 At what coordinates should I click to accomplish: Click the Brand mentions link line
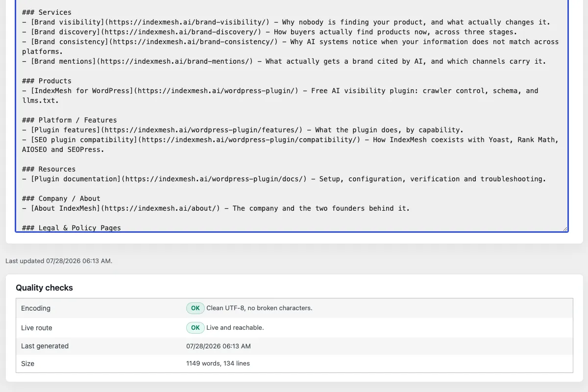point(284,61)
